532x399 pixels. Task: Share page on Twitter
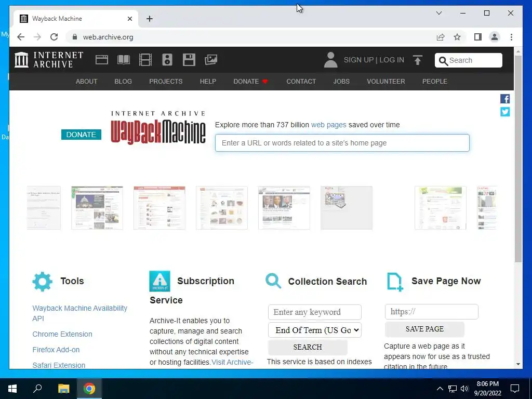tap(505, 112)
